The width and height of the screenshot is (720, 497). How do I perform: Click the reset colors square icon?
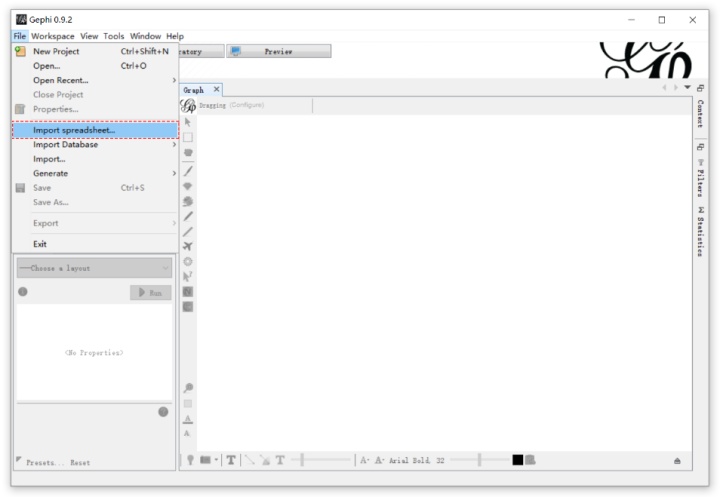188,404
